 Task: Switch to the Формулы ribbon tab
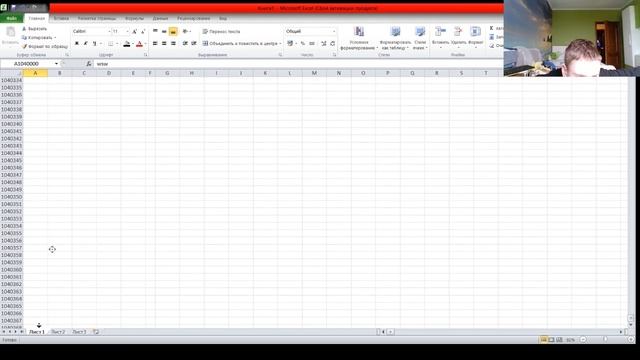click(x=134, y=18)
